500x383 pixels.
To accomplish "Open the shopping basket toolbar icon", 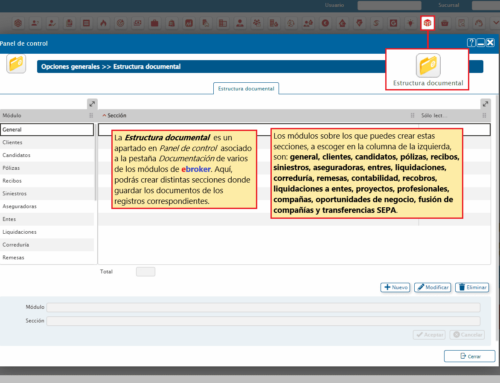I will point(445,23).
